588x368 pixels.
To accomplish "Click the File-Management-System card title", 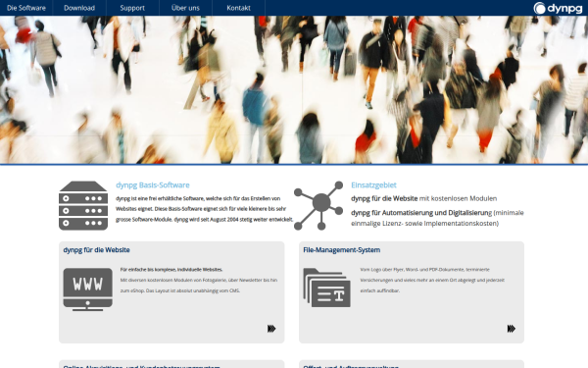I will [342, 249].
